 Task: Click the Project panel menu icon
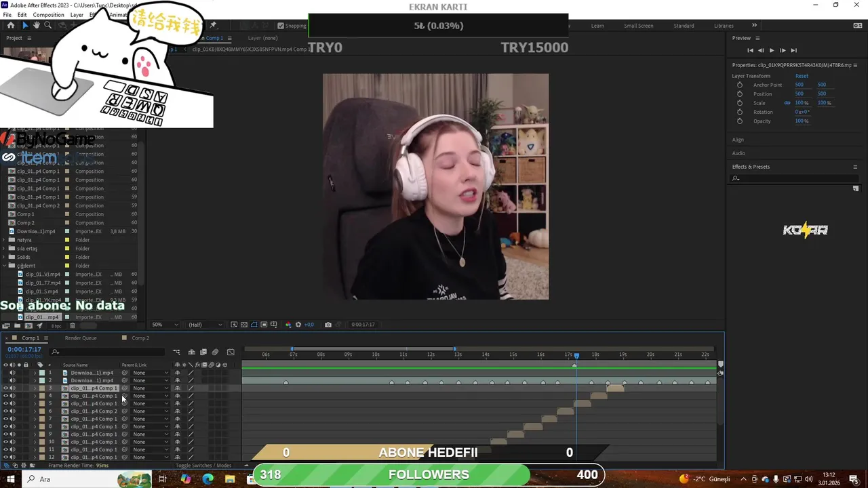click(28, 38)
